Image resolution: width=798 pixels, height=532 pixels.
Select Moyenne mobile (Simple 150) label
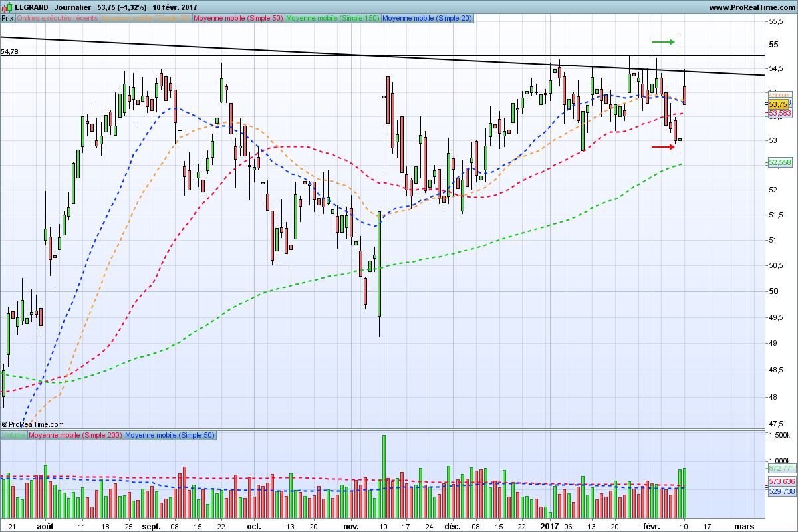[332, 18]
